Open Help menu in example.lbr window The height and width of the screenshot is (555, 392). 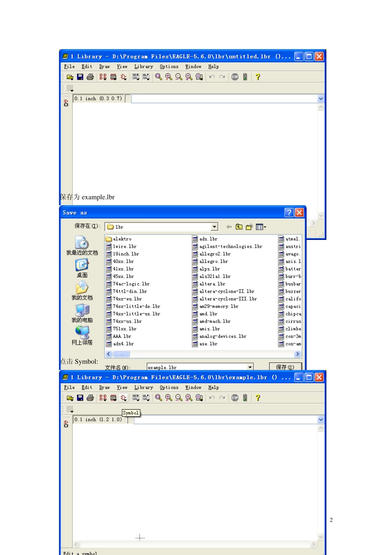(213, 387)
